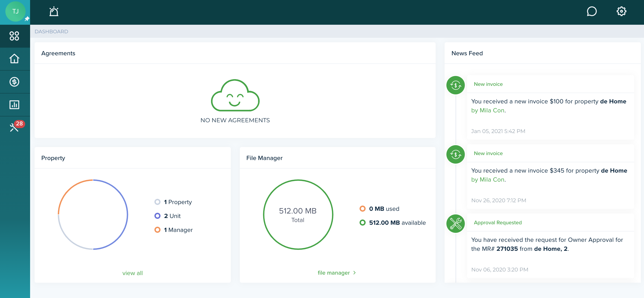Open the view all properties link
This screenshot has height=298, width=644.
(132, 273)
